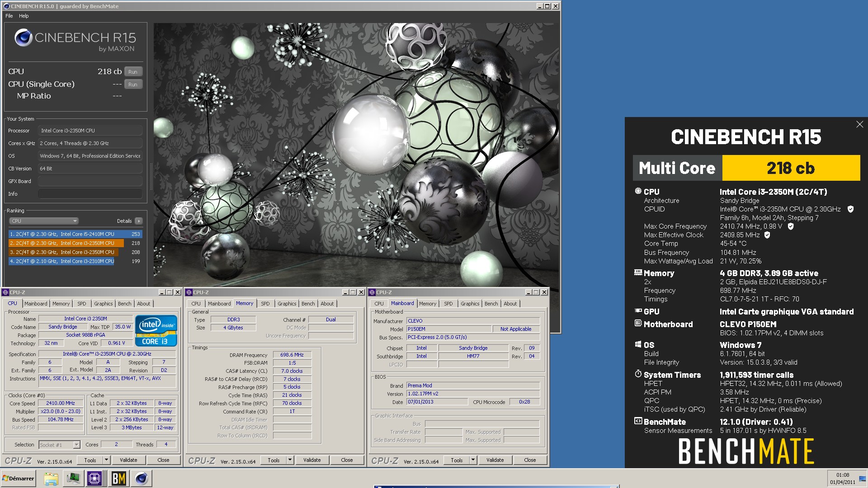Select Graphics tab in right CPU-Z window

[x=470, y=304]
